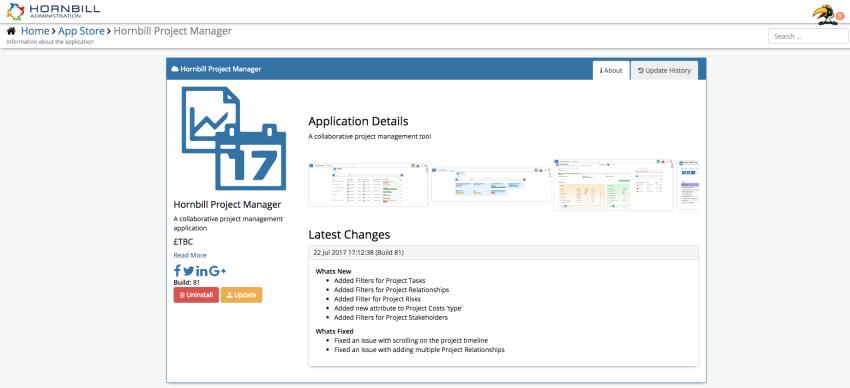Viewport: 850px width, 388px height.
Task: Go to Home in the breadcrumb
Action: click(35, 31)
